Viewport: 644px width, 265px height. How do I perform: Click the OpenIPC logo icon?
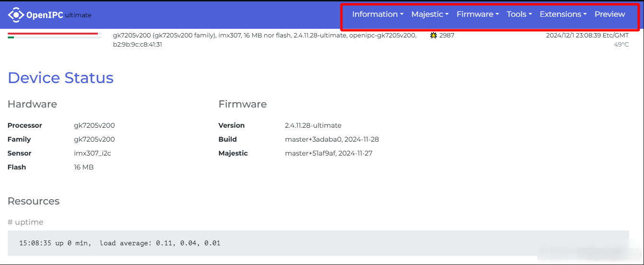pyautogui.click(x=16, y=15)
